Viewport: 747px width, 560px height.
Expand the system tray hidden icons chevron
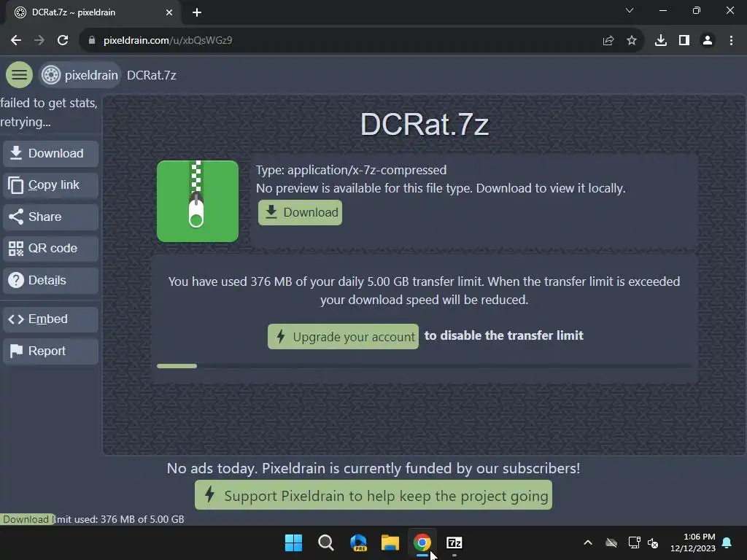588,542
